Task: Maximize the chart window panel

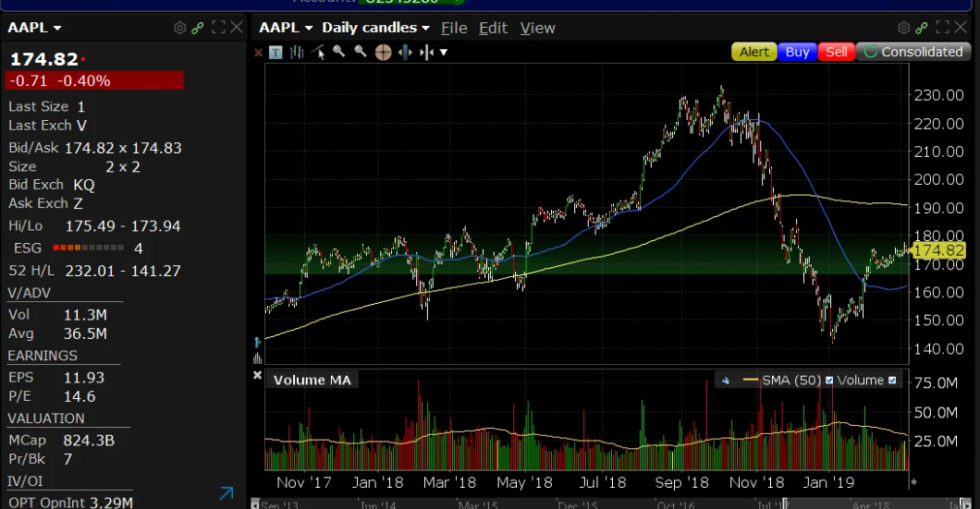Action: click(x=942, y=27)
